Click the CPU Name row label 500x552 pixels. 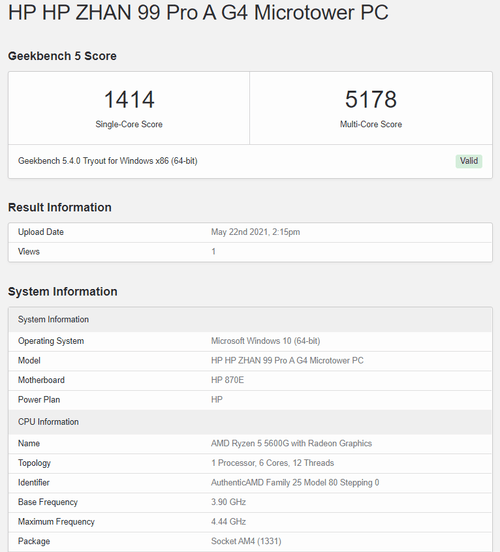point(29,444)
